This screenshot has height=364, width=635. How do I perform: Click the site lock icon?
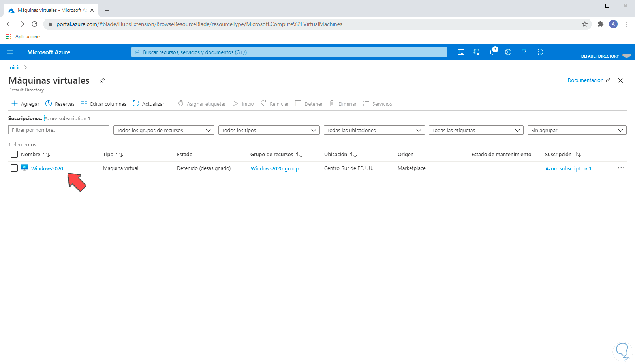[50, 24]
